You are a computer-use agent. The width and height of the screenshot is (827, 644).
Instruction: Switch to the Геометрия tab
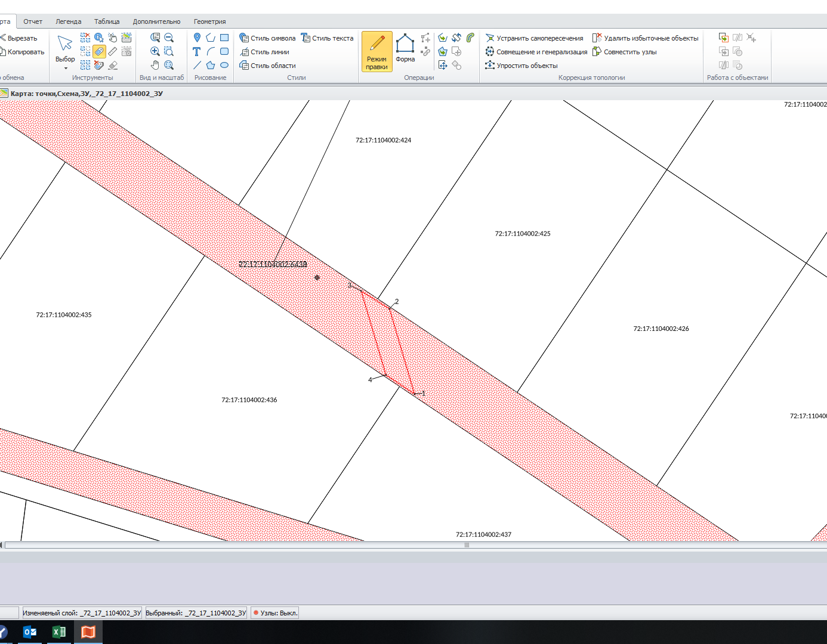point(209,21)
